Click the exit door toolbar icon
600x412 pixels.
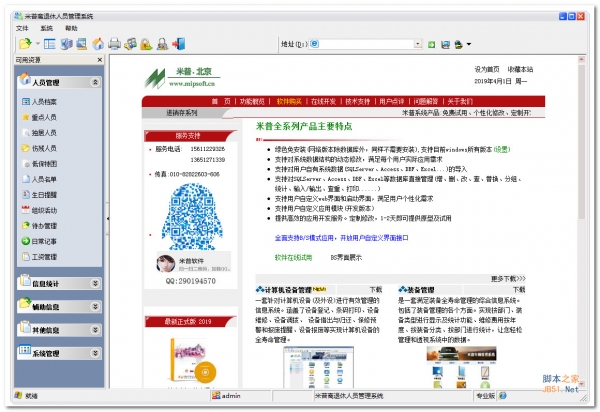tap(178, 44)
